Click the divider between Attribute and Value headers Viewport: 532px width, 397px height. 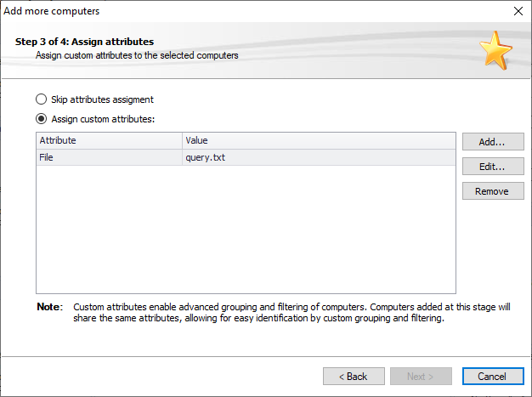pyautogui.click(x=182, y=140)
